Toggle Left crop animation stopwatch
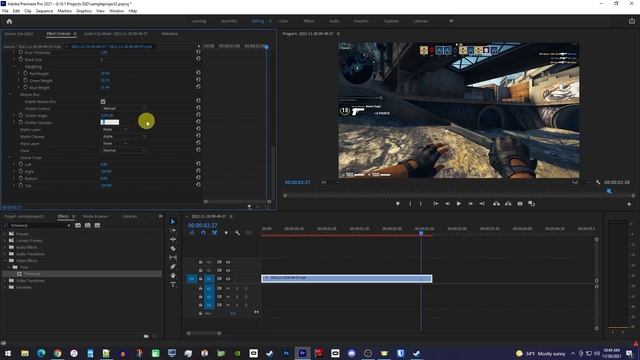This screenshot has width=640, height=360. (21, 164)
